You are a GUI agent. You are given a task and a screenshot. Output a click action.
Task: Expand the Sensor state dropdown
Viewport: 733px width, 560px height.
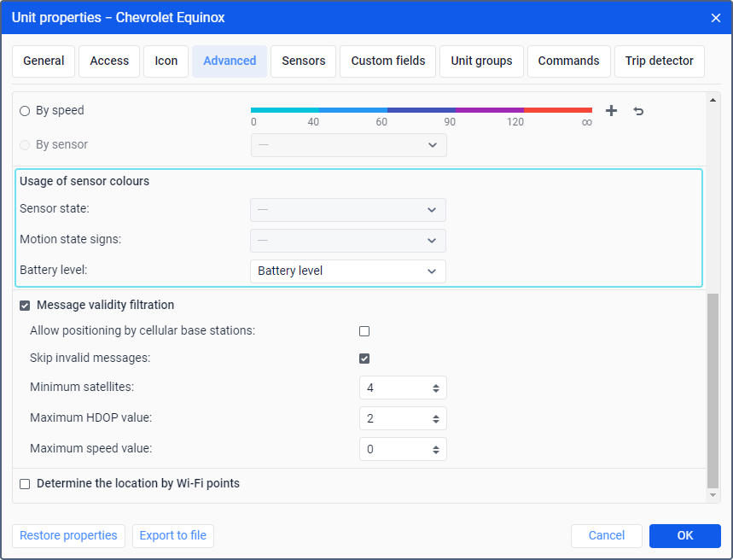point(348,210)
